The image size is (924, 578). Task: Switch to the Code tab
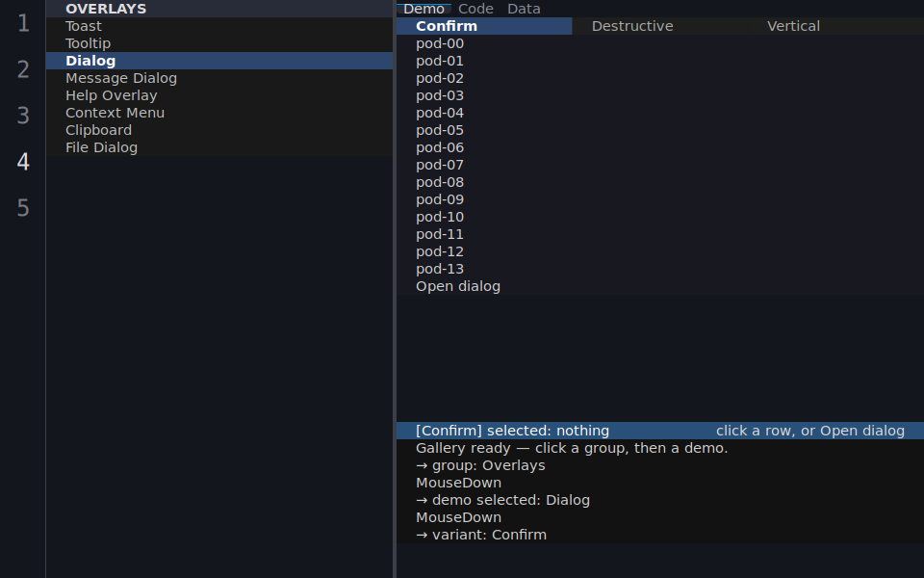(475, 9)
